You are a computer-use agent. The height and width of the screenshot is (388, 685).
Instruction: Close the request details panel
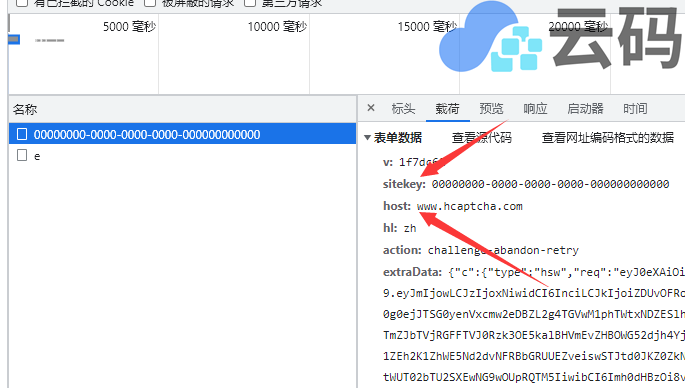(371, 108)
